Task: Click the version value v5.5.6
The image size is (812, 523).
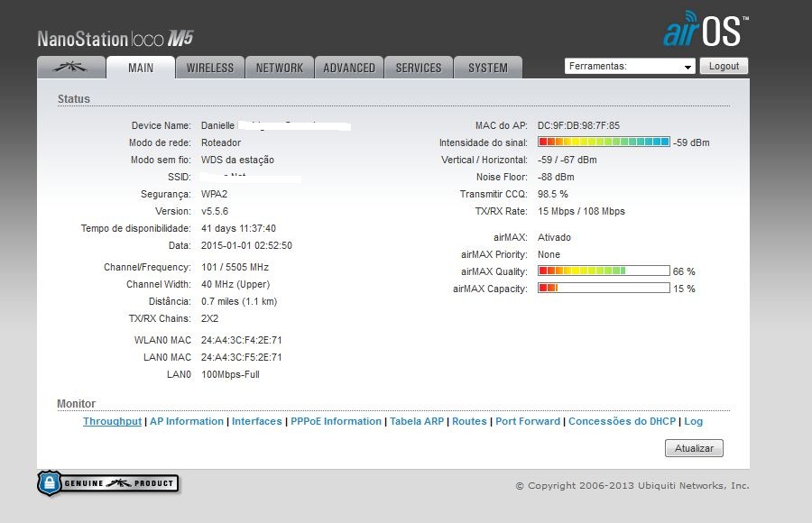Action: [x=215, y=211]
